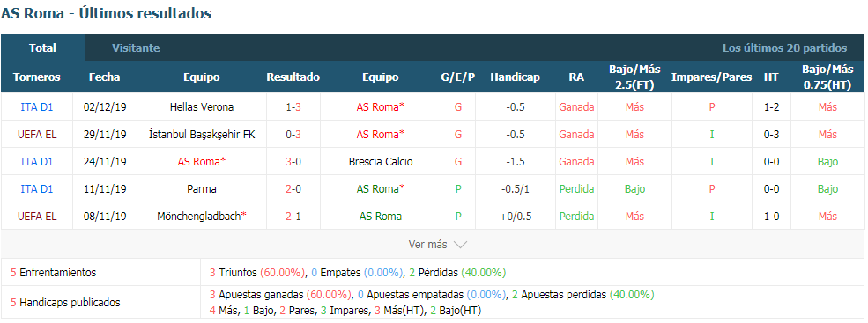Click UEFA EL tournament on 29/11/19 row

point(36,135)
